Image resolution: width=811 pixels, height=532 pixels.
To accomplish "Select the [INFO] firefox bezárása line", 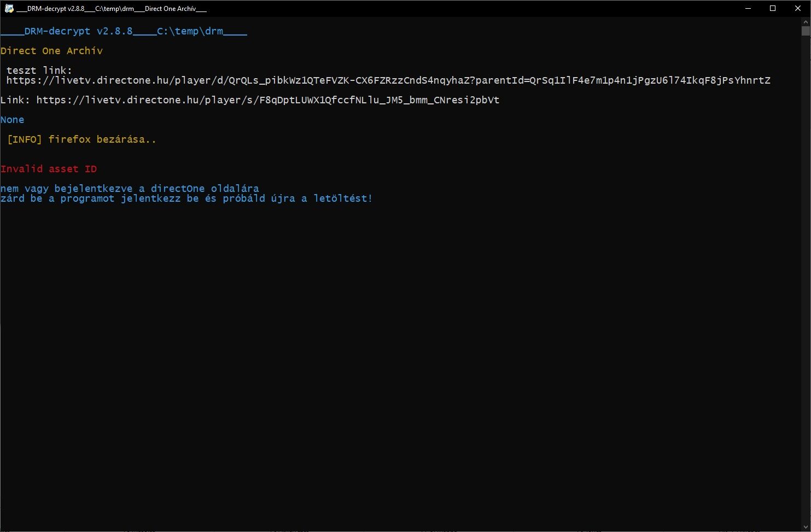I will tap(81, 139).
